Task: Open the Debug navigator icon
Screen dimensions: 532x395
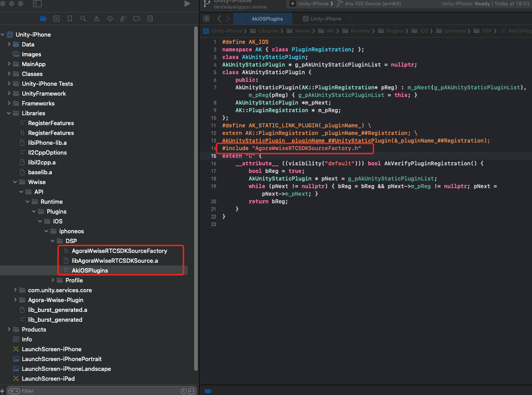Action: 123,19
